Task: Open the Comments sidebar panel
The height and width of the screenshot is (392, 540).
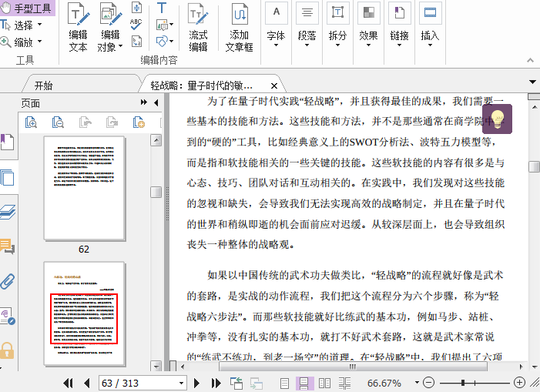Action: 8,246
